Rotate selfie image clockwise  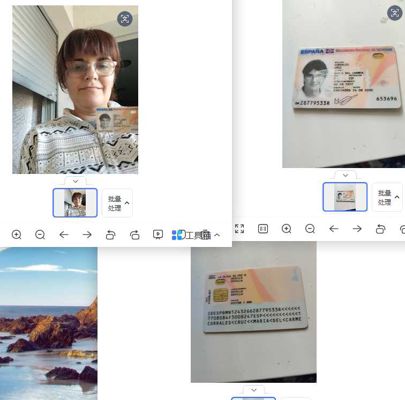tap(134, 235)
